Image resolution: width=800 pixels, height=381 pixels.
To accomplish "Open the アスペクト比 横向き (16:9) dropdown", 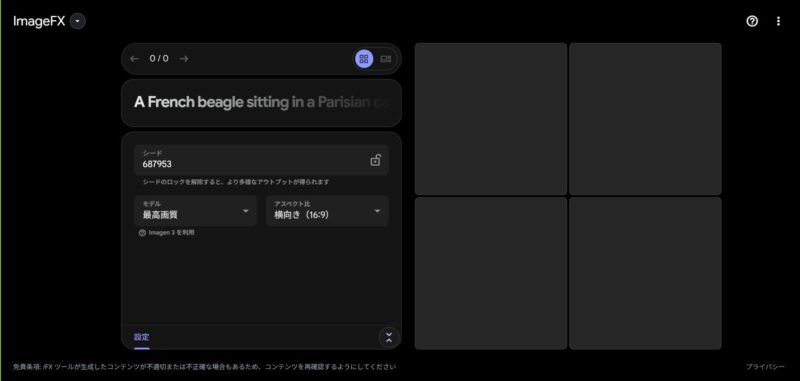I will pos(327,211).
